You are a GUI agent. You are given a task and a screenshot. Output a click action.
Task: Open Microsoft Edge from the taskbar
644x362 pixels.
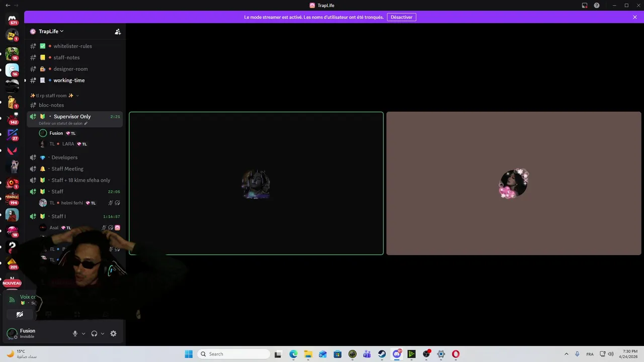(293, 354)
